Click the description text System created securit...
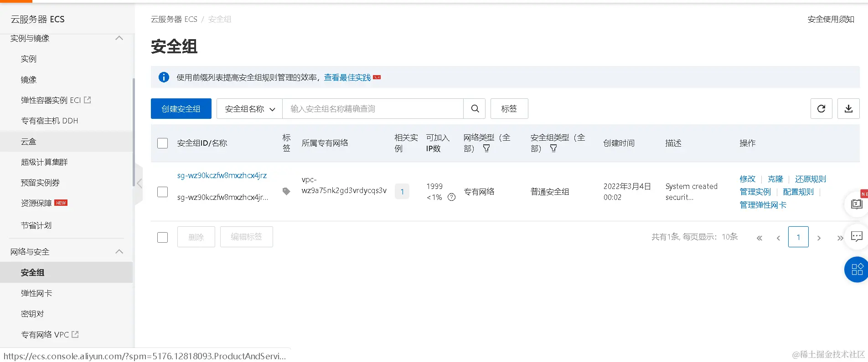Viewport: 868px width, 362px height. coord(692,192)
